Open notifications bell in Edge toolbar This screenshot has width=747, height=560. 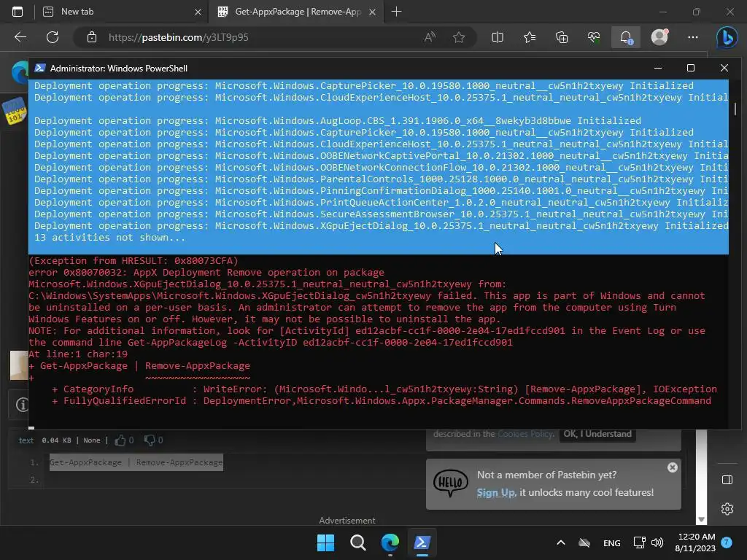(626, 37)
